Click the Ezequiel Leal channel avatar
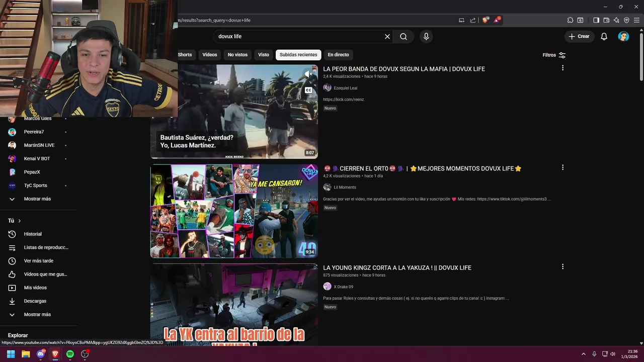Viewport: 644px width, 362px height. [x=327, y=88]
